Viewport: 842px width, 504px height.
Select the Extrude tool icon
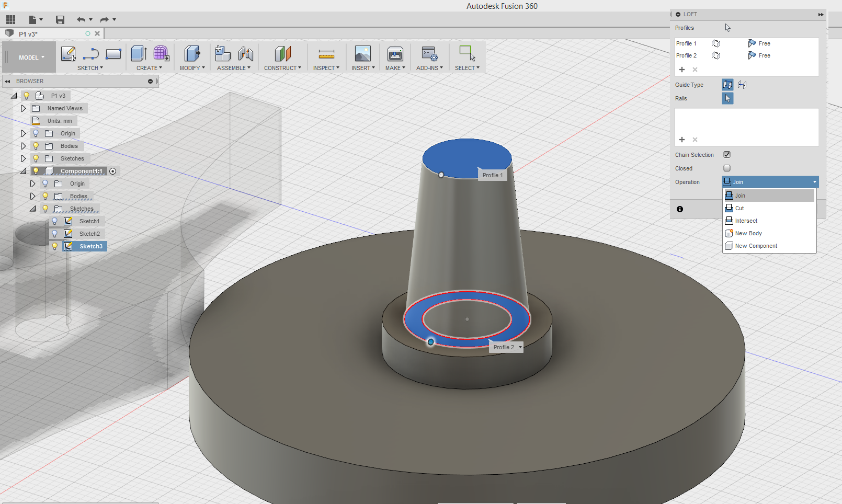point(139,53)
